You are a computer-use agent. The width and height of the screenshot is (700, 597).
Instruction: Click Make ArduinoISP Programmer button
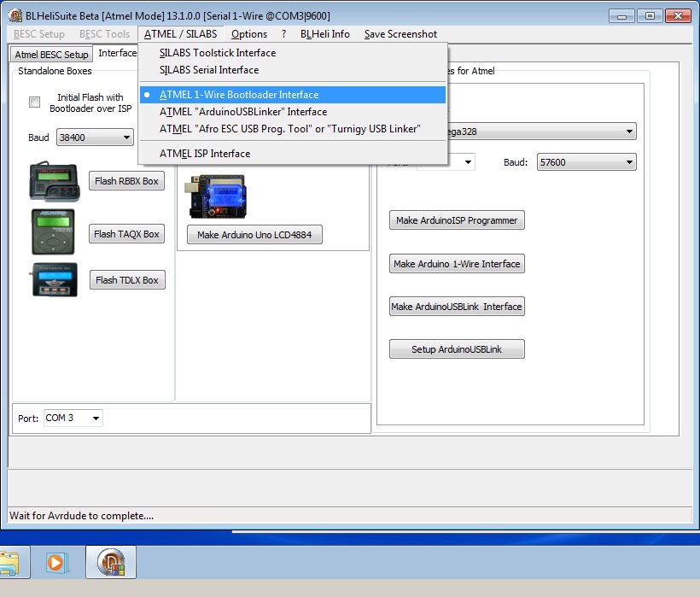[457, 220]
